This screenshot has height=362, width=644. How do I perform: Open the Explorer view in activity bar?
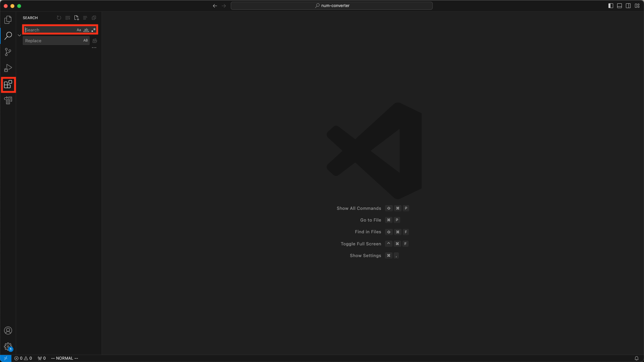point(8,20)
